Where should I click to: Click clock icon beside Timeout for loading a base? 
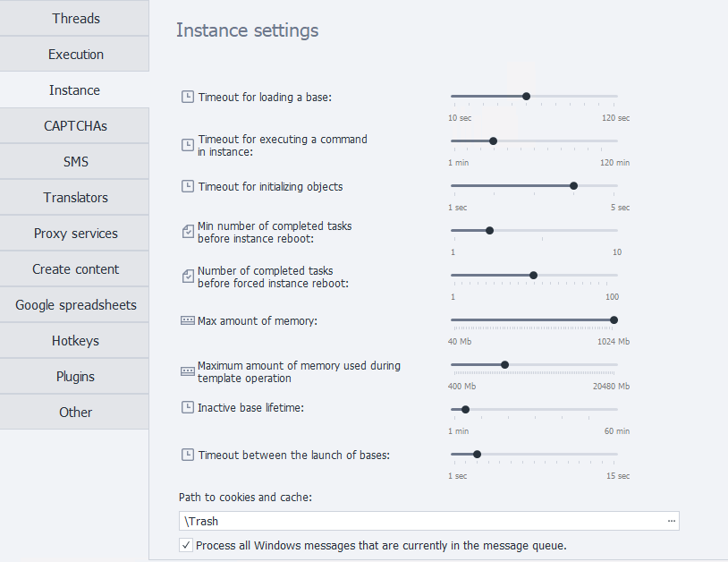[x=188, y=97]
